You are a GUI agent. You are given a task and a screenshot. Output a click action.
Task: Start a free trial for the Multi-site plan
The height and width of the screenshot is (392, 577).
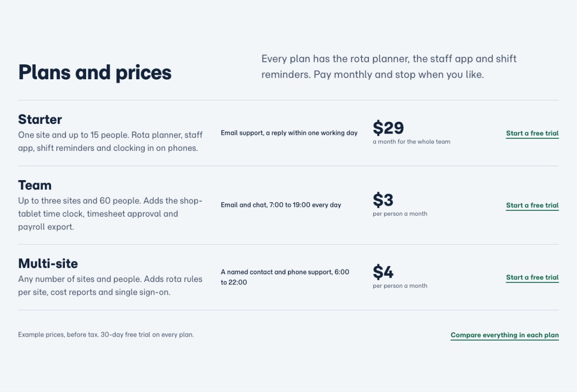[x=532, y=278]
